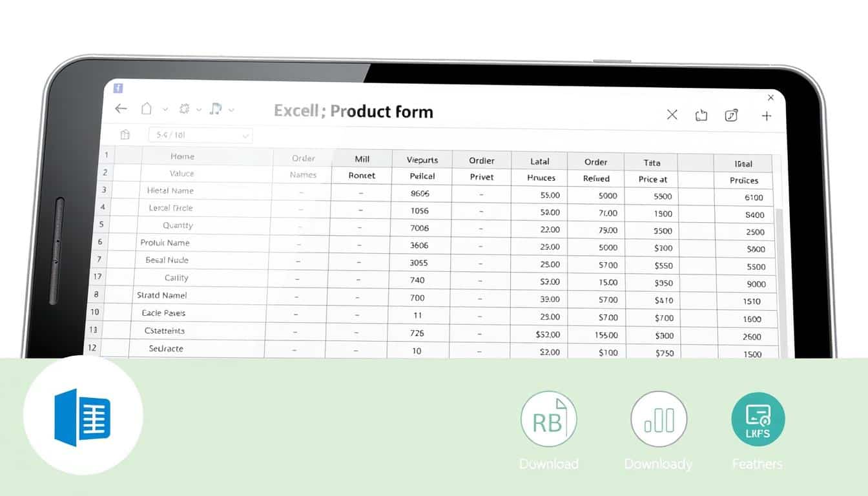Image resolution: width=868 pixels, height=496 pixels.
Task: Open the gear settings icon
Action: tap(184, 109)
